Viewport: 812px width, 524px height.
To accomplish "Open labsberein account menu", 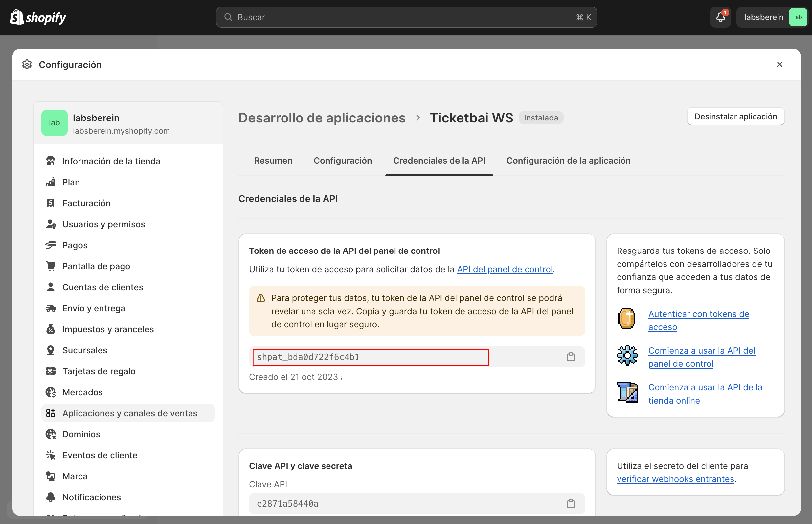I will pos(771,17).
